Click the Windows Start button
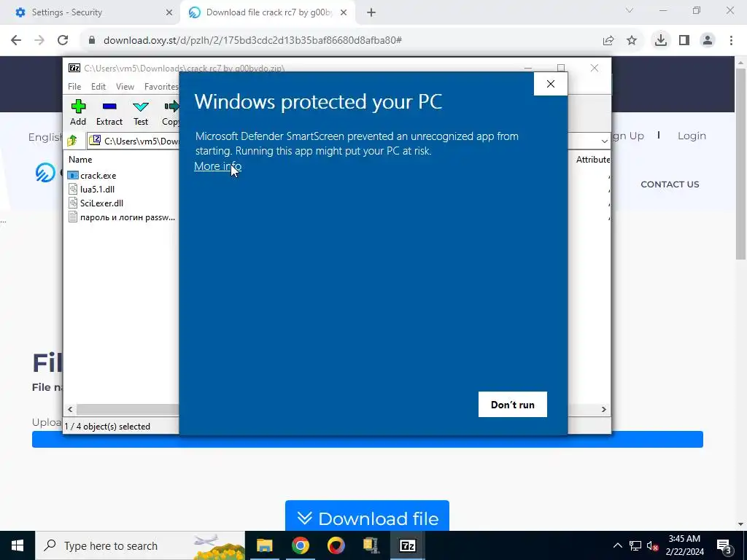The width and height of the screenshot is (747, 560). click(18, 545)
